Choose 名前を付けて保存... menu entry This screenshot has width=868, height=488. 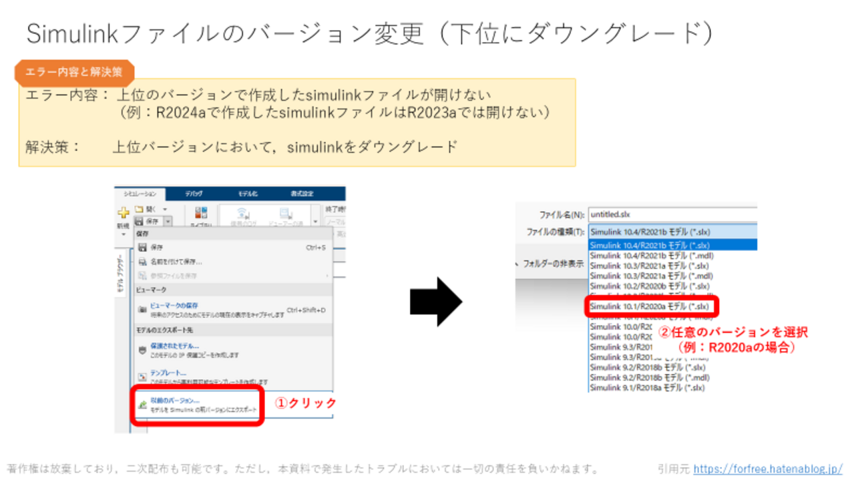click(x=232, y=262)
